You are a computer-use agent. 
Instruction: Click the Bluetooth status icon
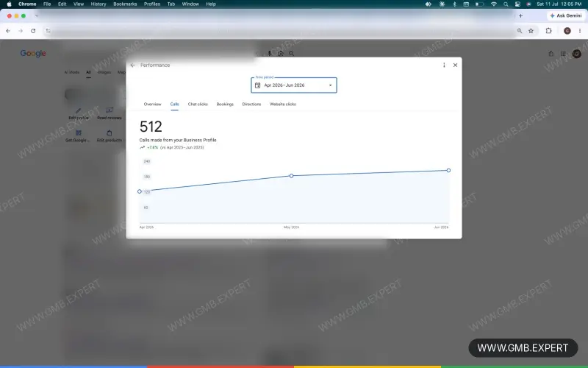point(454,4)
